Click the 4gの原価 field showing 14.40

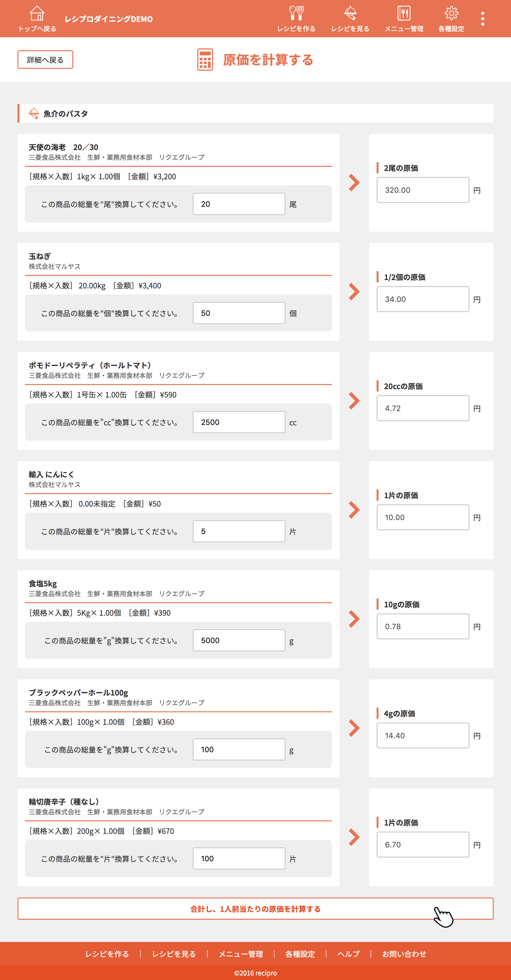click(x=423, y=735)
